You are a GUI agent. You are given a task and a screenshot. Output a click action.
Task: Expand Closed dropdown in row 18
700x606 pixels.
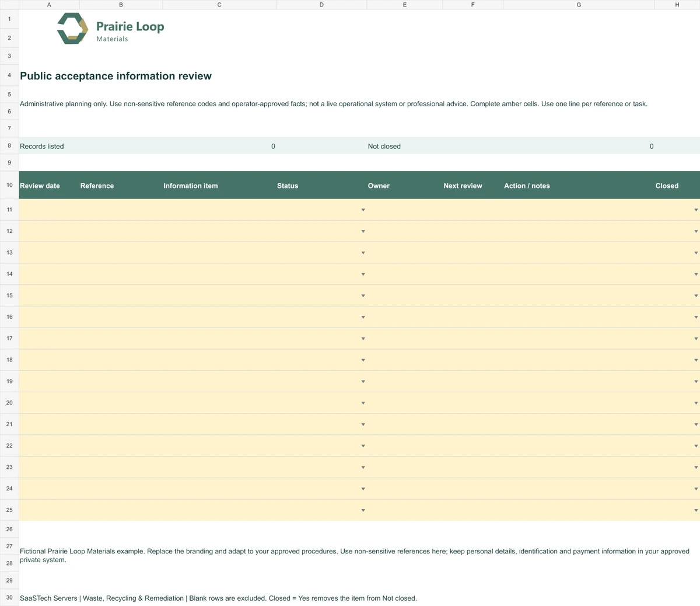click(x=696, y=360)
